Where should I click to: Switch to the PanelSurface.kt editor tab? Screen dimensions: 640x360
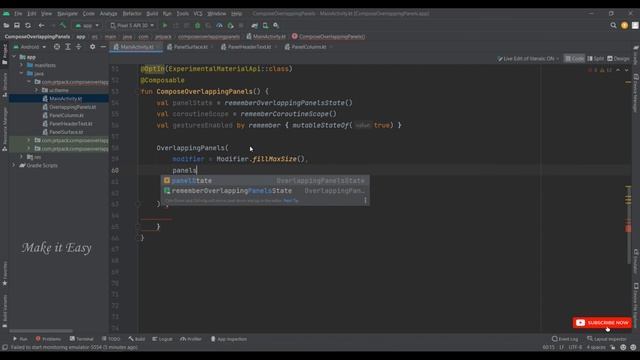tap(190, 47)
